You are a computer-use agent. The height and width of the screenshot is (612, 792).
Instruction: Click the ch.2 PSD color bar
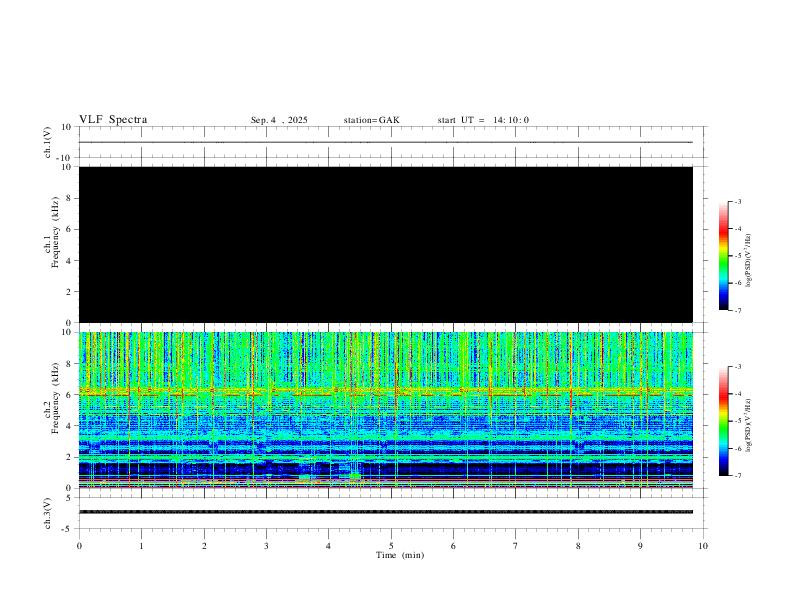(724, 421)
